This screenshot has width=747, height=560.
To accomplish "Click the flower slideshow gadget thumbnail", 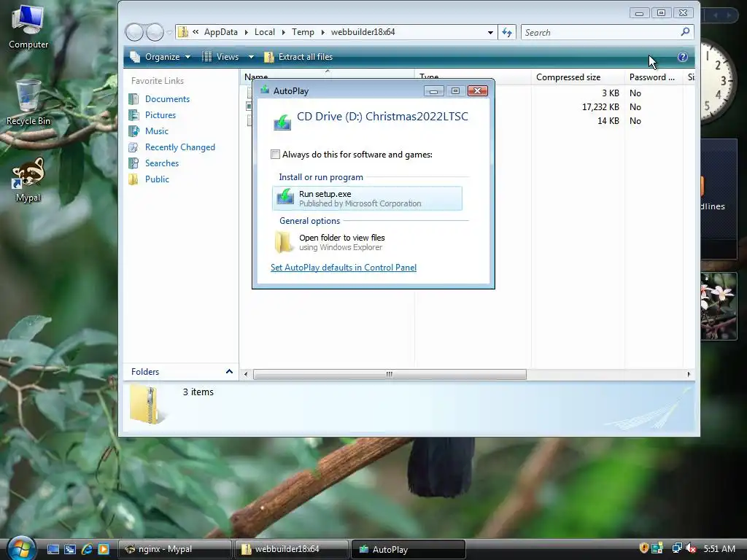I will pos(719,306).
